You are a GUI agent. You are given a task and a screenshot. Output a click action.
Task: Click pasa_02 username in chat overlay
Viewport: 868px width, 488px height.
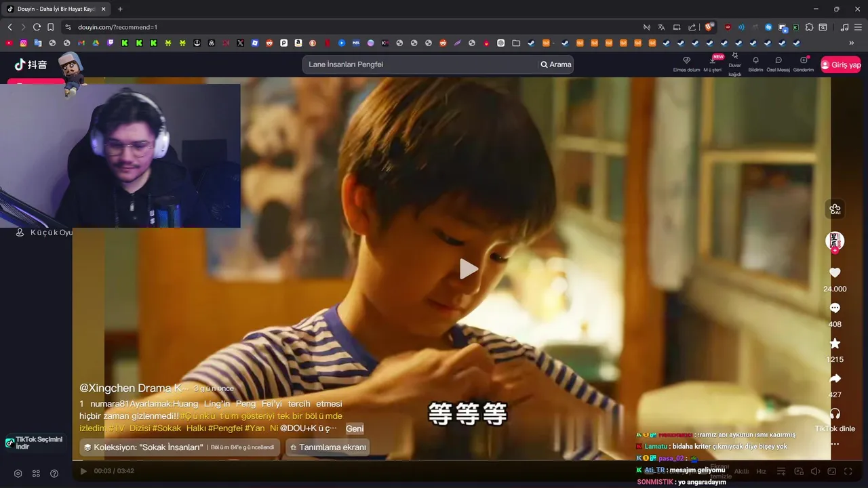(671, 458)
